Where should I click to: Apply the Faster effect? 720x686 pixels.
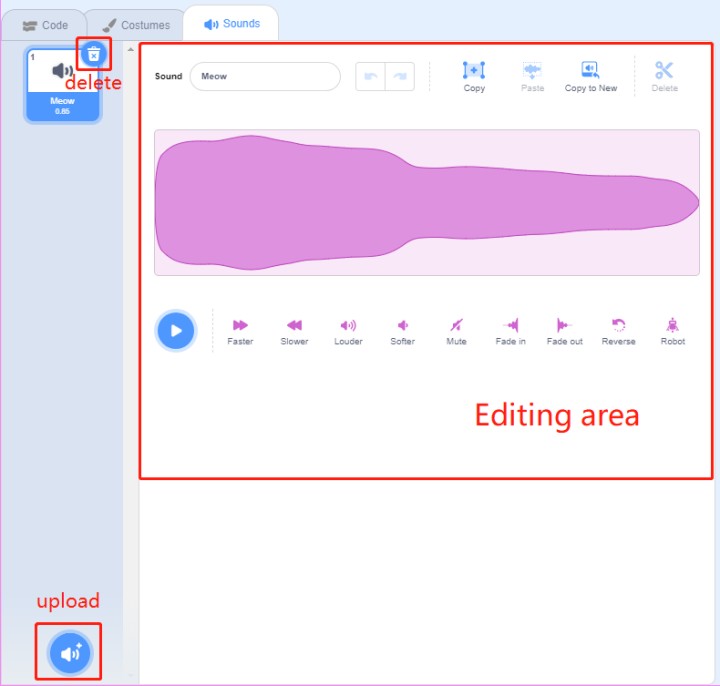click(240, 332)
